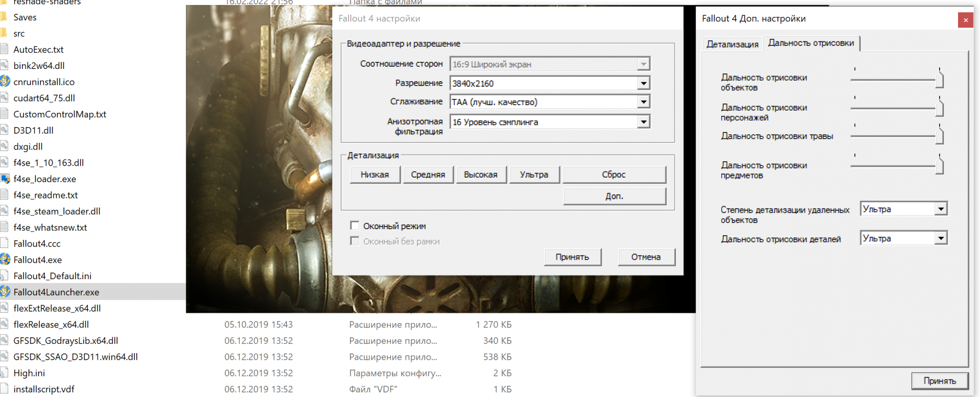Open the Анизотропная фильтрация dropdown

point(643,122)
